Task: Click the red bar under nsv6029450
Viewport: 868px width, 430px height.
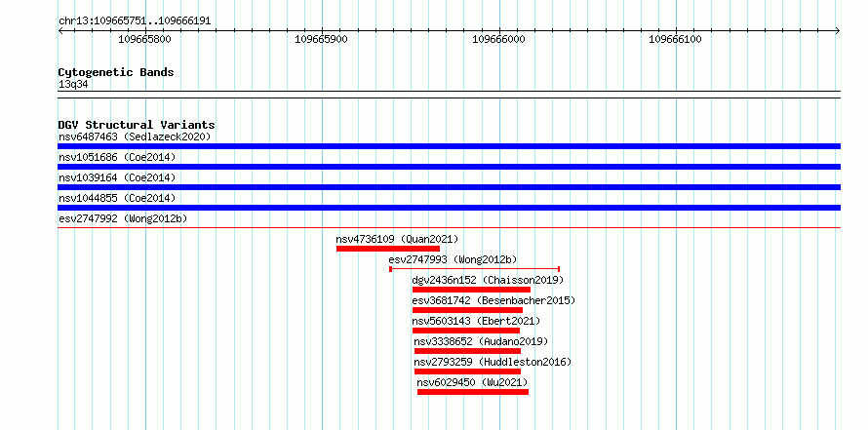Action: point(473,392)
